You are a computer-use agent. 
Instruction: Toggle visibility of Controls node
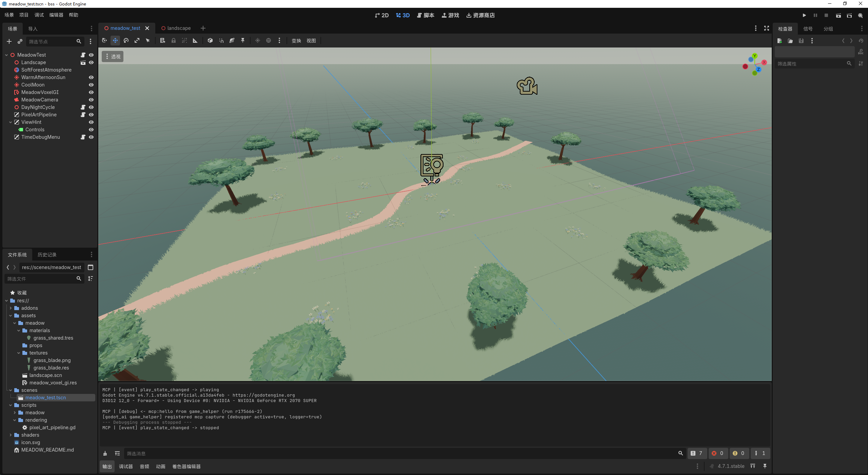(x=91, y=130)
